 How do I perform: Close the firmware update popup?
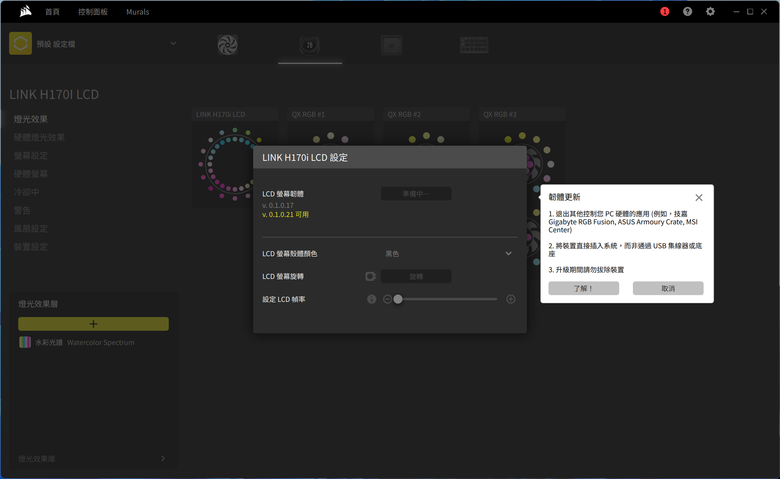click(699, 197)
